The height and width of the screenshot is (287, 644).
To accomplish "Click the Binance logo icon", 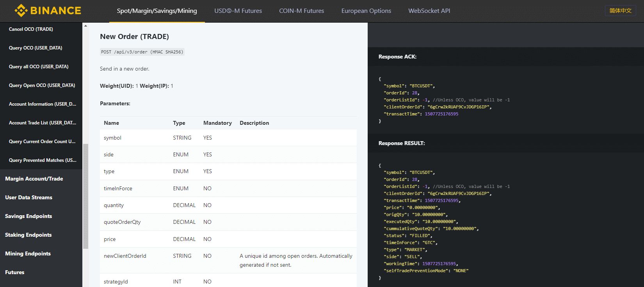I will point(21,11).
